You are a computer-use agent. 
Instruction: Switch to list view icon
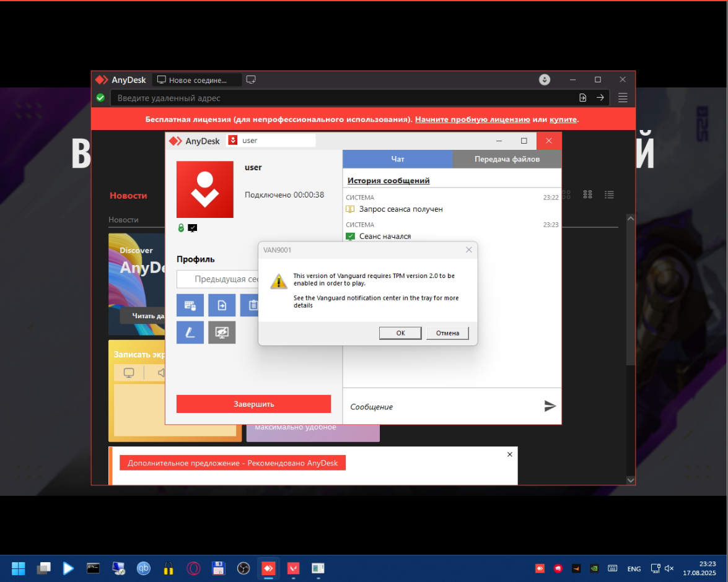click(x=609, y=194)
